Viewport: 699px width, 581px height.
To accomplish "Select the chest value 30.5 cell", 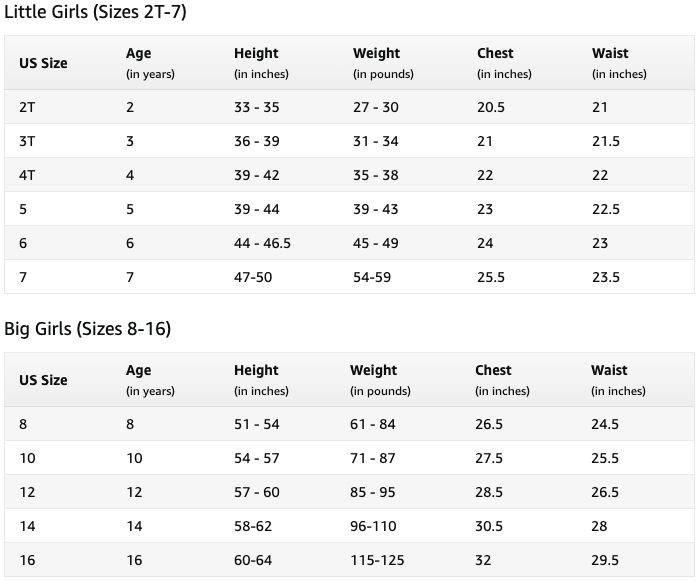I will point(489,526).
